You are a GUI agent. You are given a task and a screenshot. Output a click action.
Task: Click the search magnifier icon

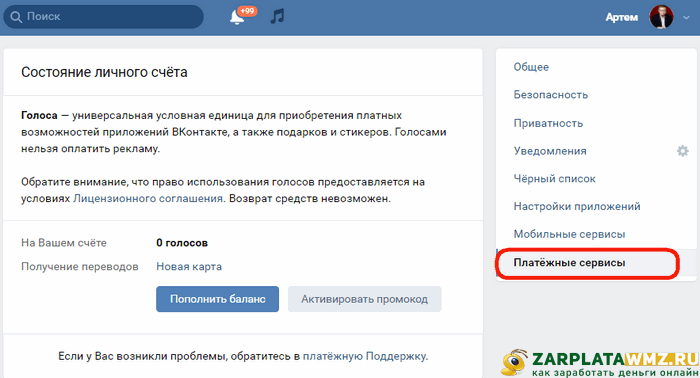(x=16, y=17)
